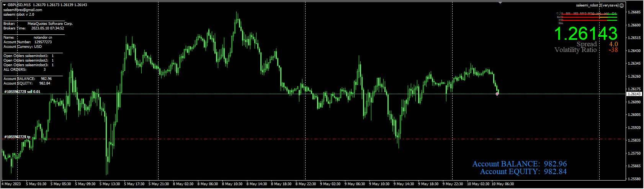Click the Volatility Ratio value -38

click(x=613, y=50)
